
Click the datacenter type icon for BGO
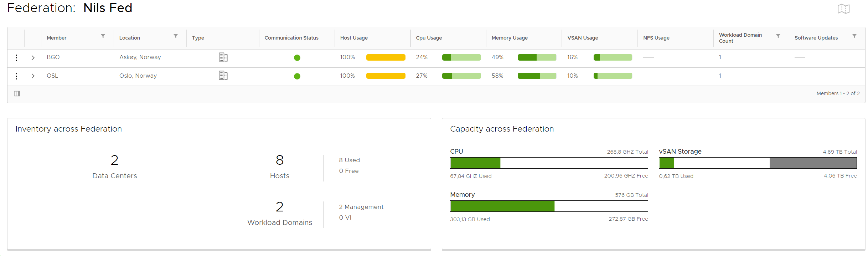223,57
